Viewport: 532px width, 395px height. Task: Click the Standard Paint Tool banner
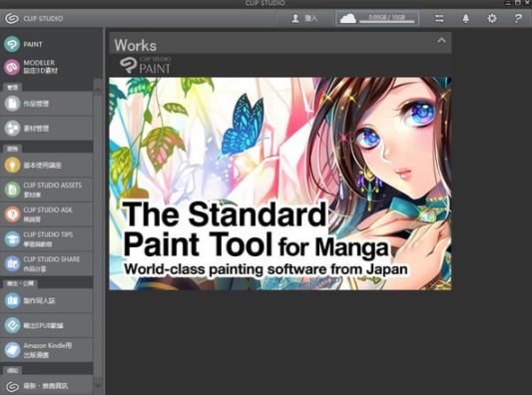[279, 184]
